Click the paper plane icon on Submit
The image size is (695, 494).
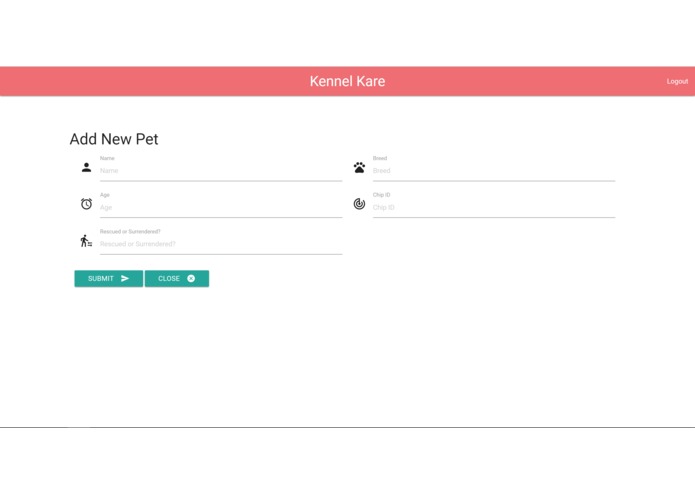point(125,279)
